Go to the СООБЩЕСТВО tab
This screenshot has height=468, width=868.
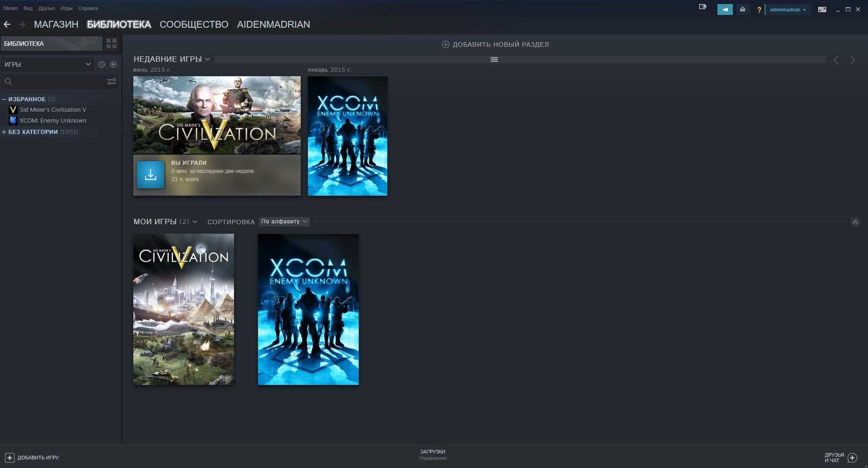[194, 25]
